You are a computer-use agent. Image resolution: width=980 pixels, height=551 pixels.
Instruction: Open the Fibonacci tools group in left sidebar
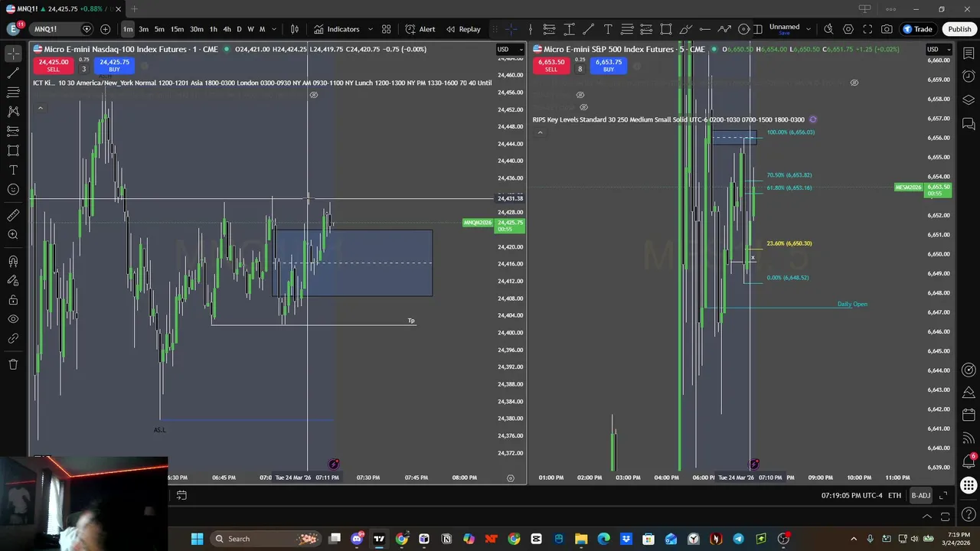13,93
